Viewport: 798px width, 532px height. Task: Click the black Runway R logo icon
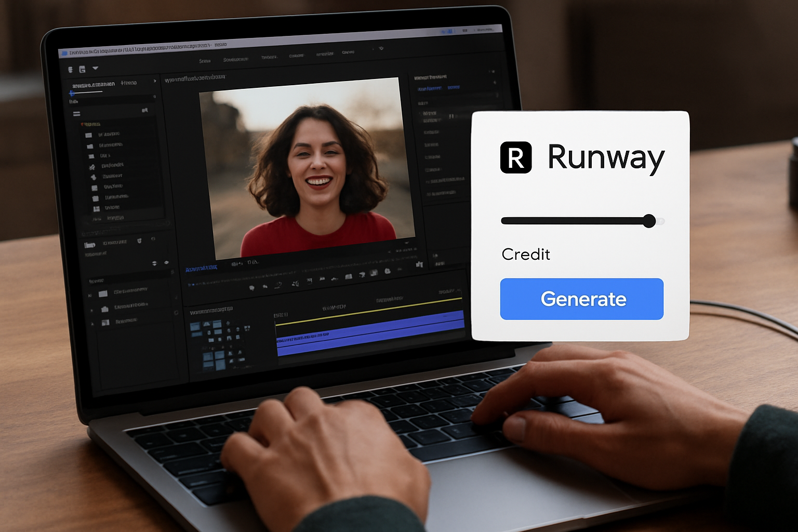point(515,157)
